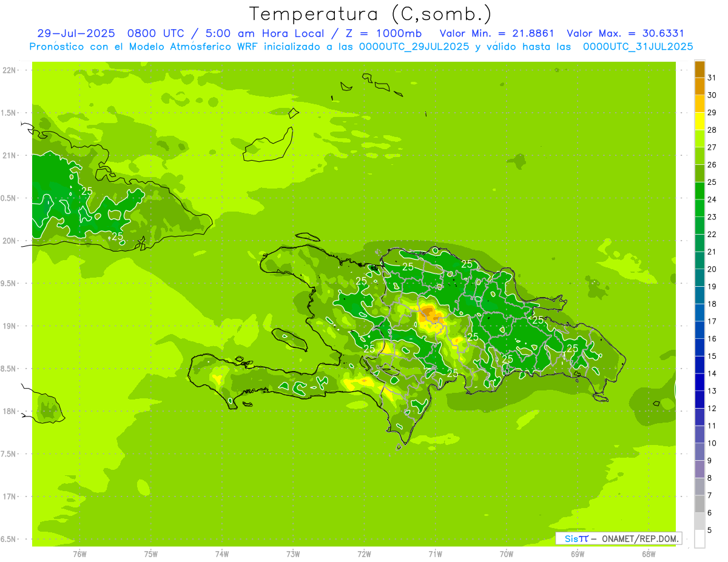Click the "SisPI" logo text

576,538
